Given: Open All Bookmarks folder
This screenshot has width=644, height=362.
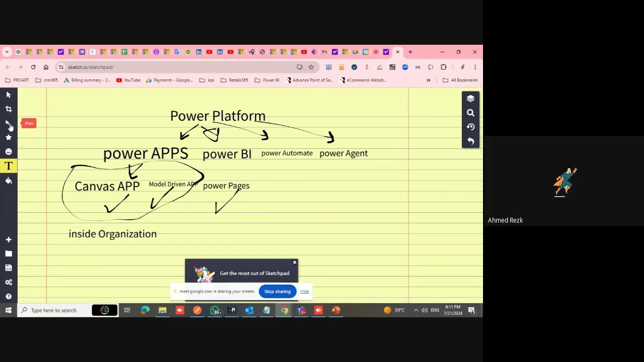Looking at the screenshot, I should tap(460, 80).
